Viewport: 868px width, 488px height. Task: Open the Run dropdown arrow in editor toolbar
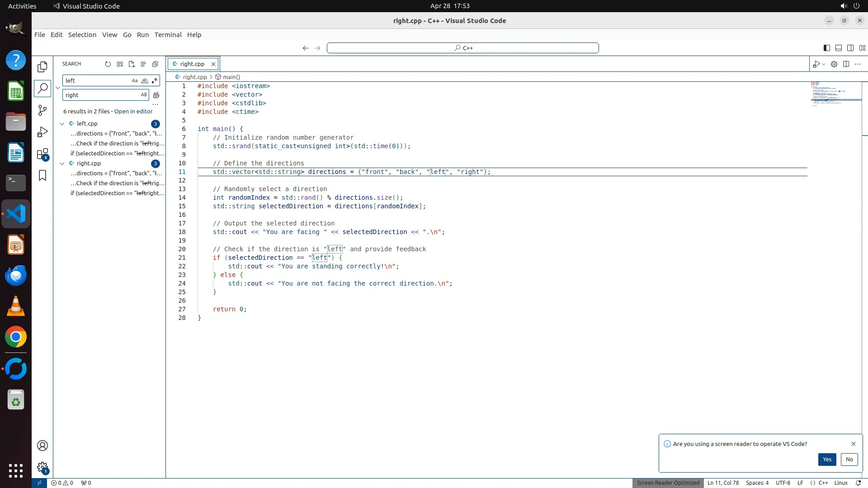tap(824, 64)
